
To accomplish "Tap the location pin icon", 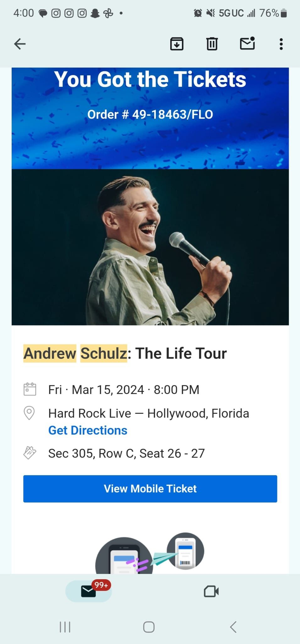I will [x=30, y=413].
